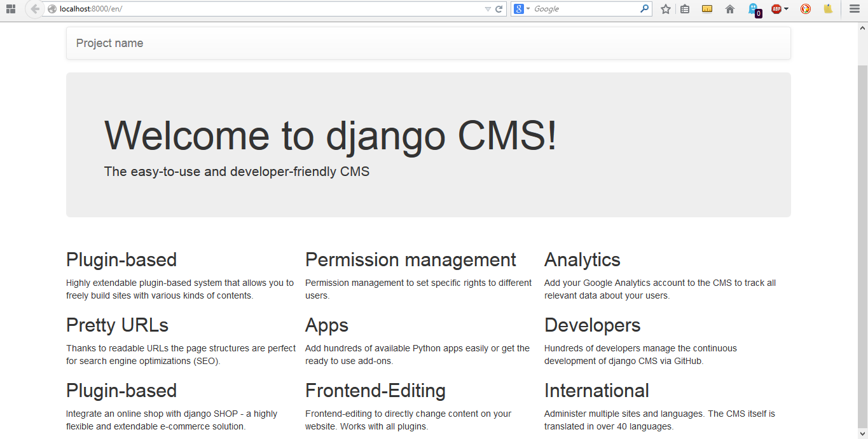Click the yellow sticky note extension icon
Viewport: 868px width, 439px height.
coord(828,9)
